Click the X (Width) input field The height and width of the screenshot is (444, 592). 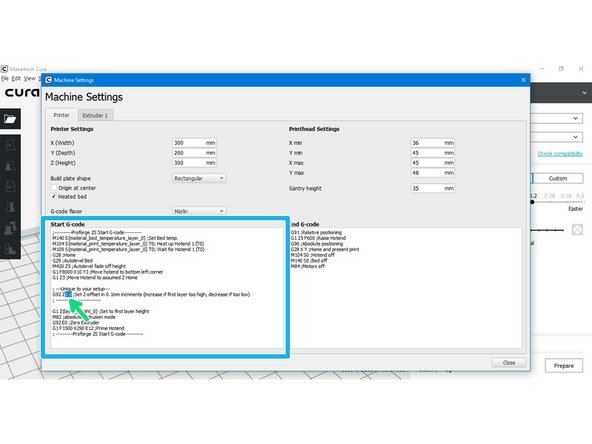tap(194, 143)
